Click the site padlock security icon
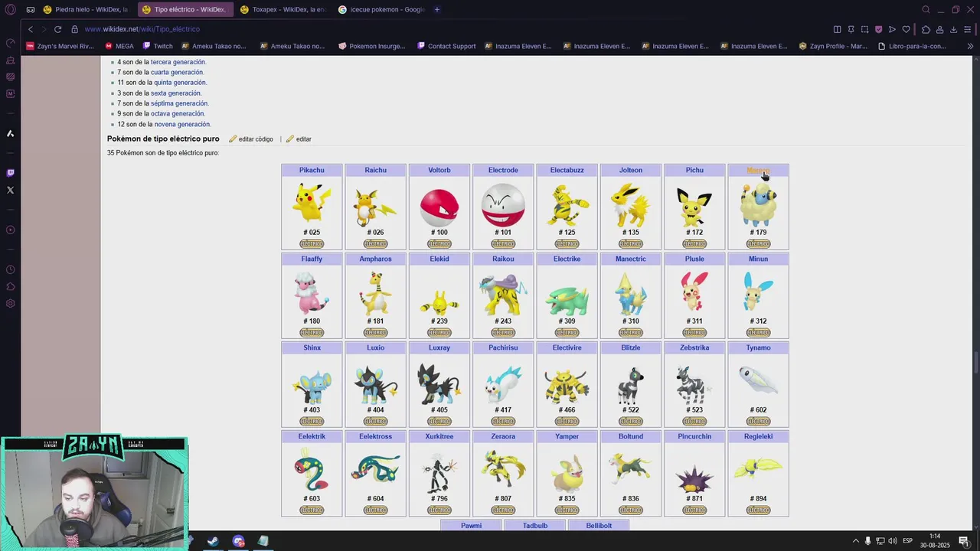Viewport: 980px width, 551px height. pos(74,29)
